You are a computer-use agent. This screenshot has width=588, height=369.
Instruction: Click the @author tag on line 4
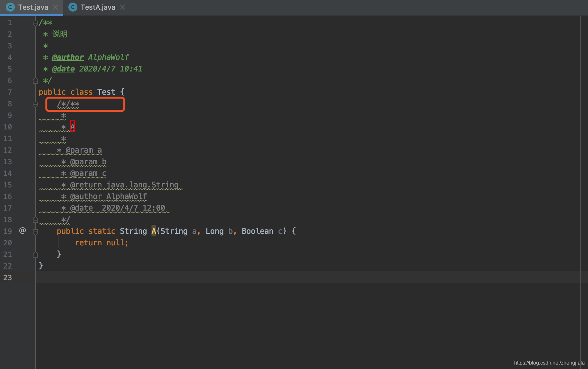68,57
